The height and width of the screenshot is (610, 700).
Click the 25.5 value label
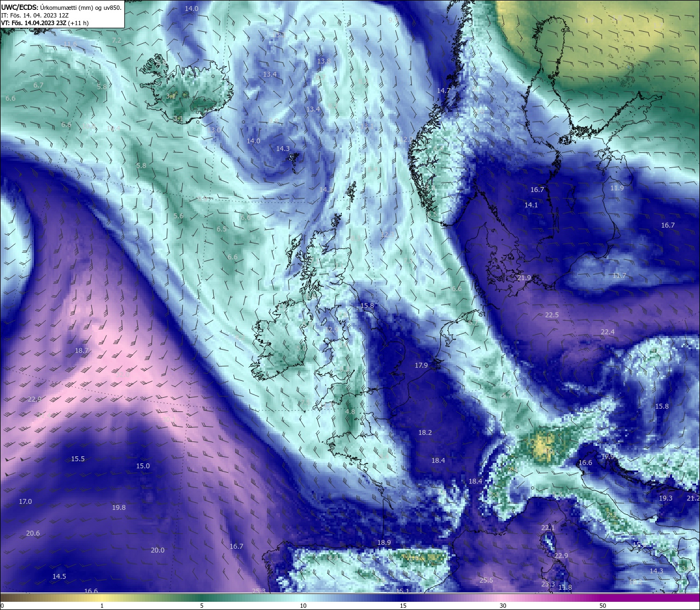pos(486,580)
